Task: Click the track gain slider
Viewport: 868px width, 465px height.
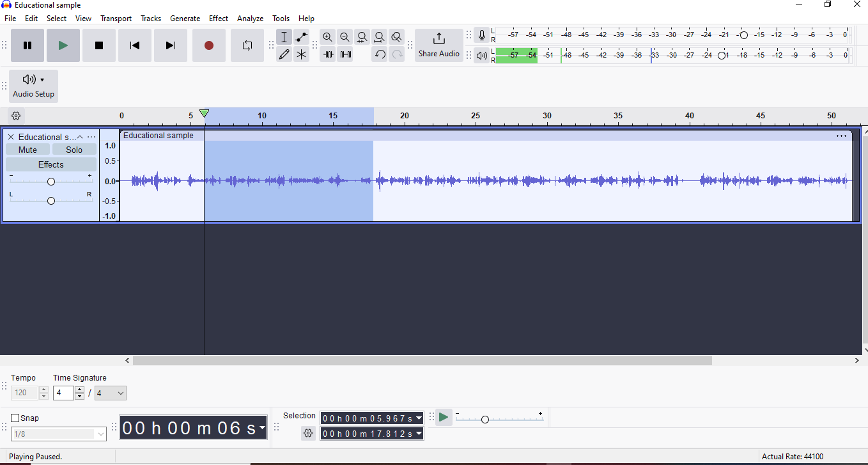Action: (51, 182)
